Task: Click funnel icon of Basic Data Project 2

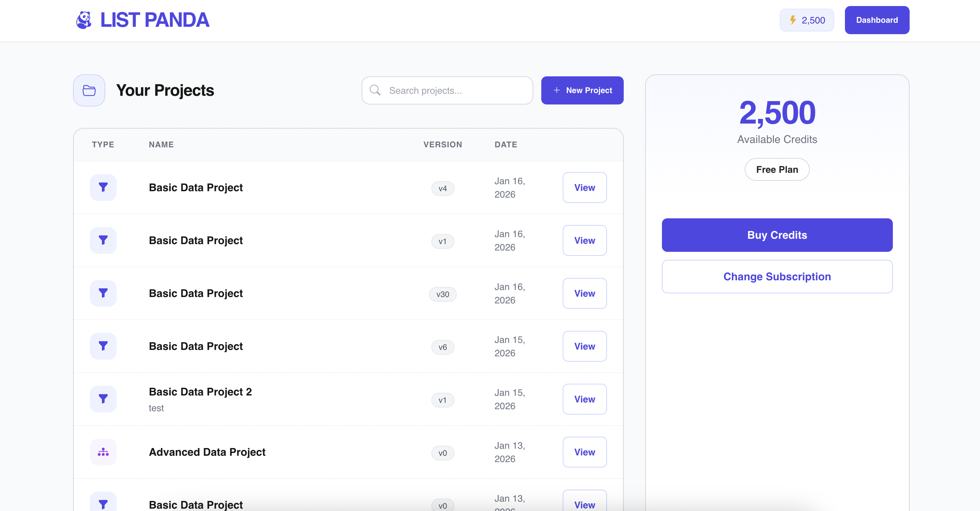Action: coord(103,399)
